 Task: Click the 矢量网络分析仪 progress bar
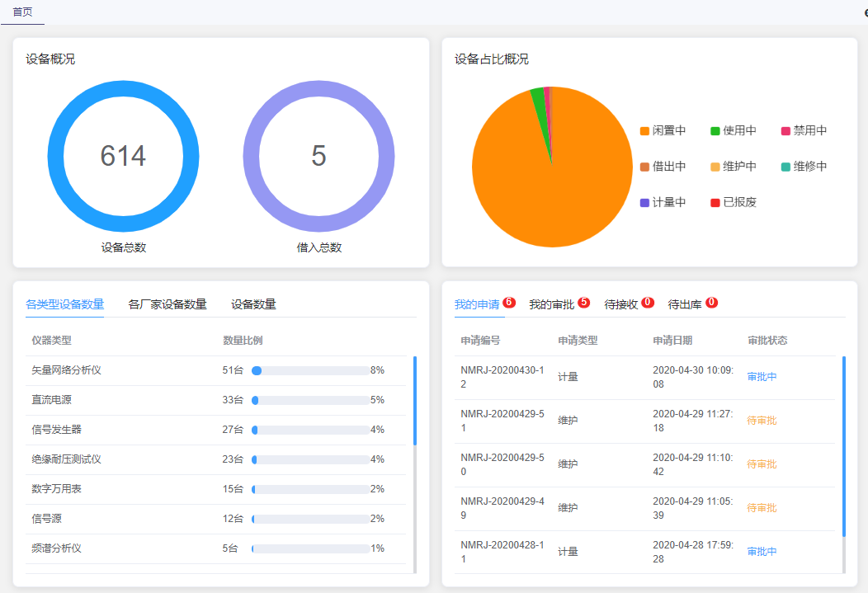point(309,371)
